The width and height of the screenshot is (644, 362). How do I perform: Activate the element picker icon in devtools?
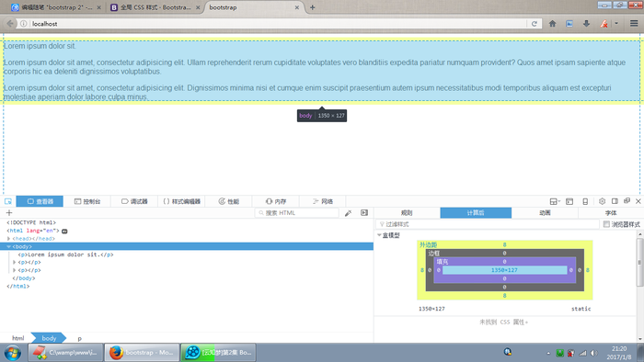[x=7, y=201]
